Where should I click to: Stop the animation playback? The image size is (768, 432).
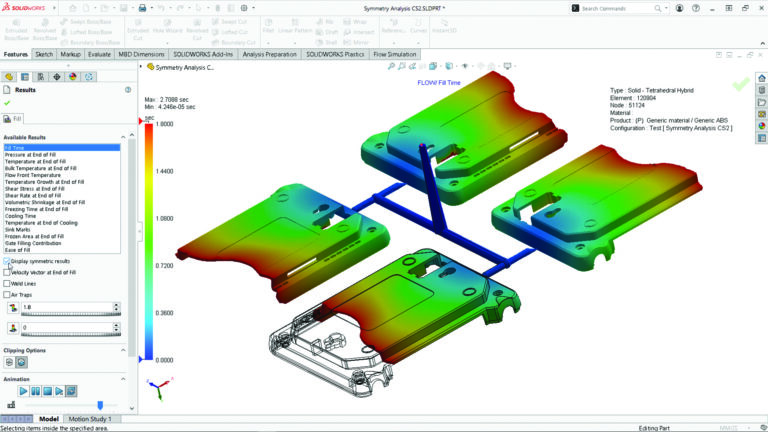(x=46, y=391)
